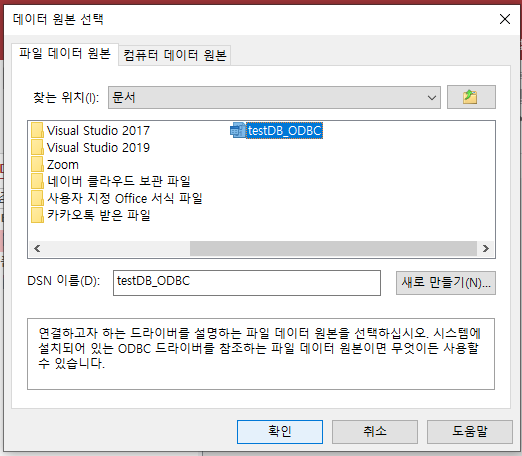Image resolution: width=522 pixels, height=456 pixels.
Task: Select the 'Zoom' folder name
Action: [63, 165]
